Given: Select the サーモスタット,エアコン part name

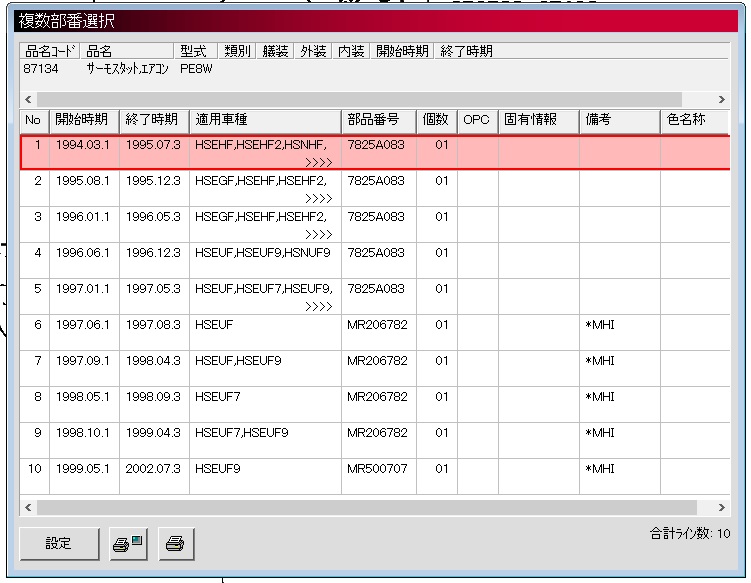Looking at the screenshot, I should tap(127, 69).
